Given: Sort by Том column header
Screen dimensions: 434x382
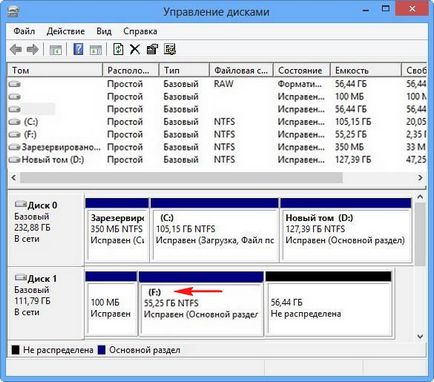Looking at the screenshot, I should 55,70.
